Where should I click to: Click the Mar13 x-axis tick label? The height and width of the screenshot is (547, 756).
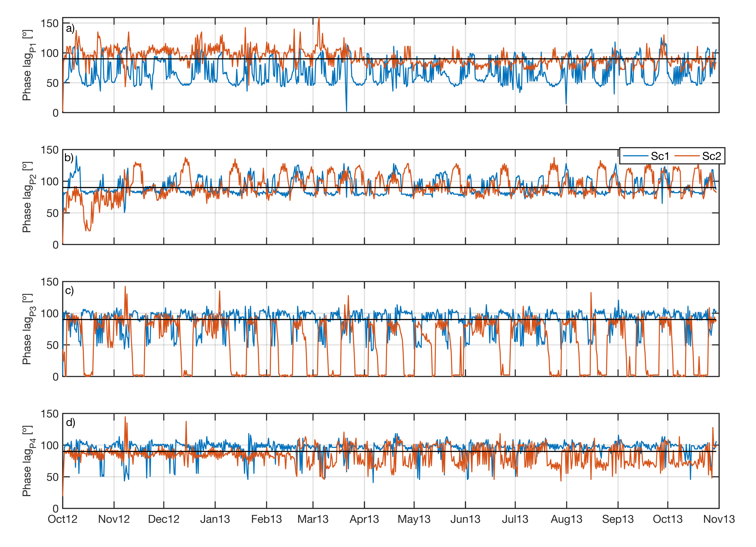tap(313, 519)
